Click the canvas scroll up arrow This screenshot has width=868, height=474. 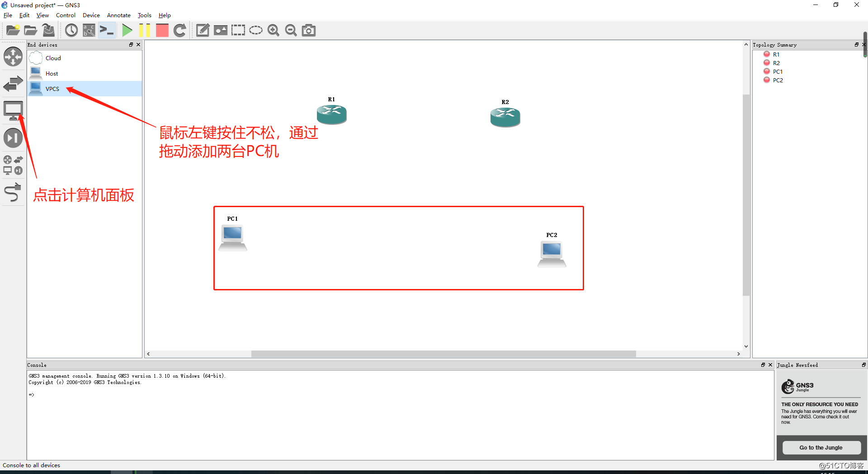746,44
